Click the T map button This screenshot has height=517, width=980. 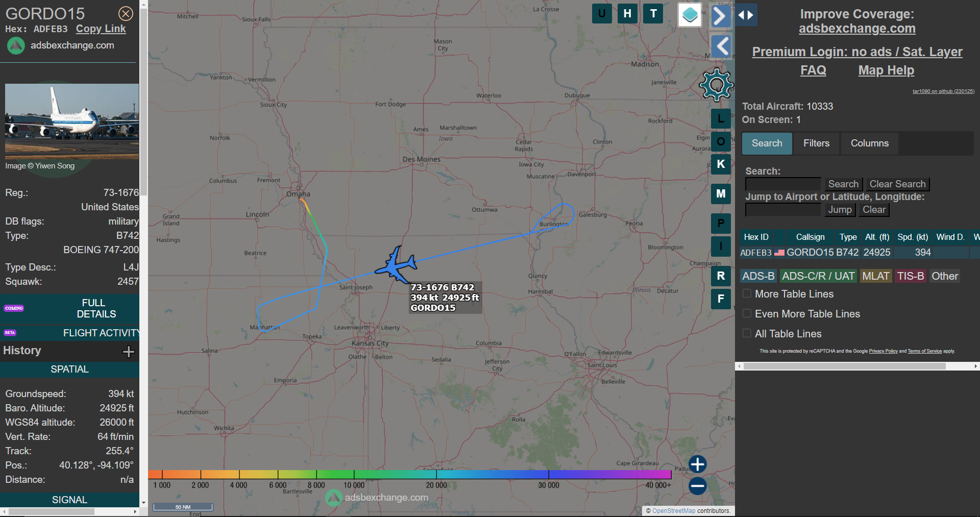coord(653,14)
